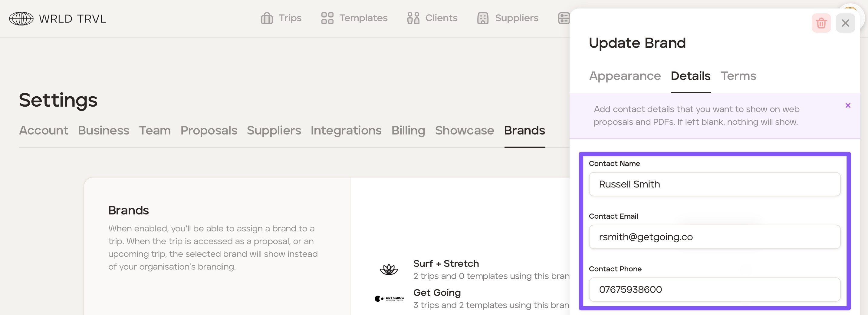Close the Update Brand panel

[x=845, y=23]
